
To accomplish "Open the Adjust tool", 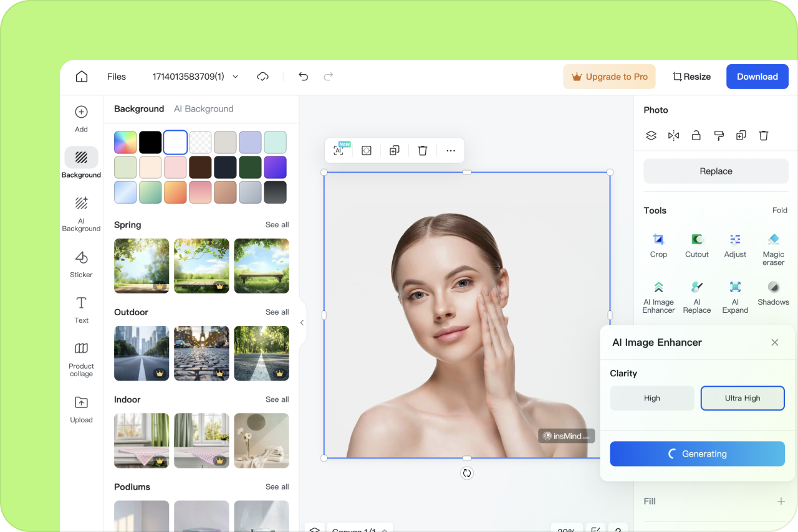I will (735, 245).
